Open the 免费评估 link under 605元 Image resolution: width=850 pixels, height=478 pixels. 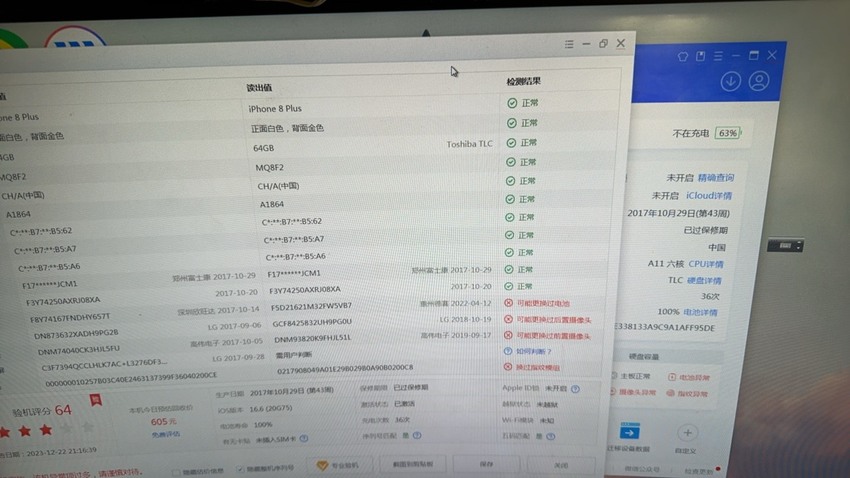[x=165, y=434]
